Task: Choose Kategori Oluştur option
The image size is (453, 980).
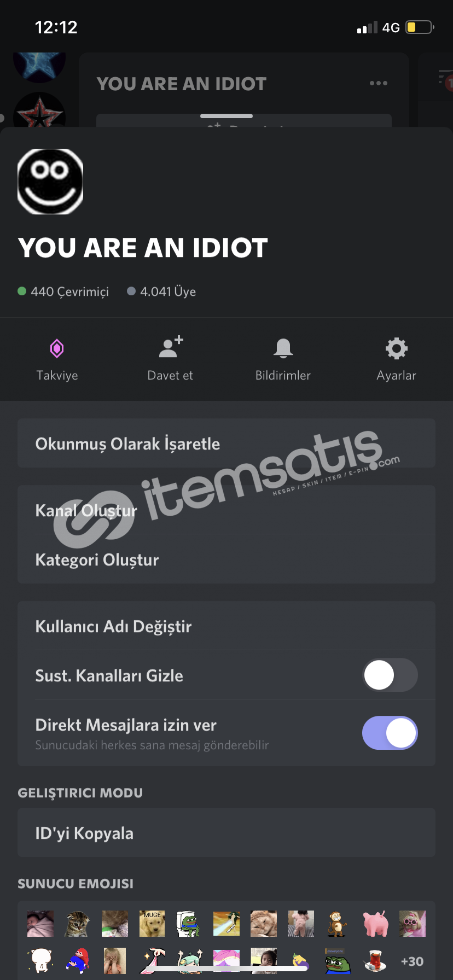Action: [x=226, y=559]
